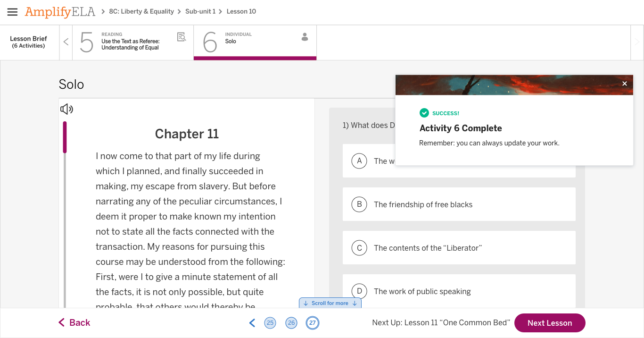This screenshot has width=644, height=338.
Task: Click the individual person icon on activity 6
Action: coord(305,37)
